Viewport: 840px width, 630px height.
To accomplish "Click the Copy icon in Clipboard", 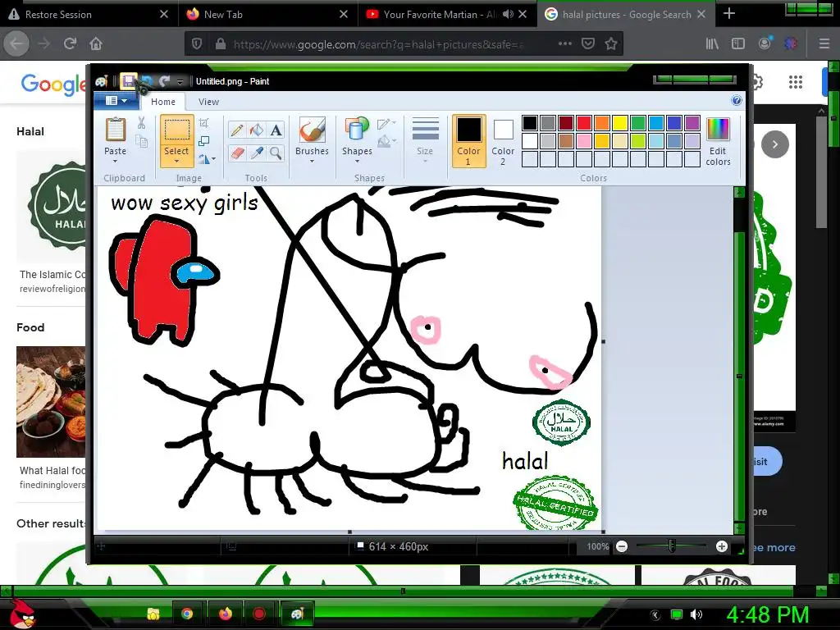I will tap(141, 141).
